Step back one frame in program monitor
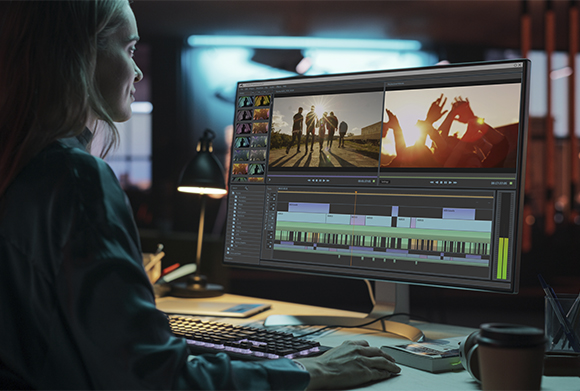The image size is (580, 391). pos(437,182)
